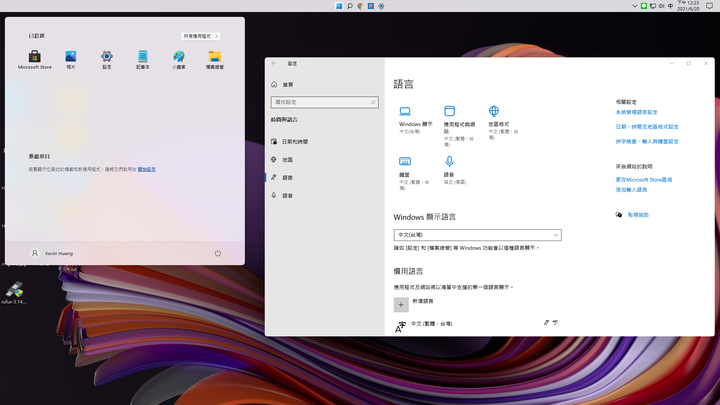The width and height of the screenshot is (720, 405).
Task: Open File Explorer (檔案總管) pinned app
Action: [214, 60]
